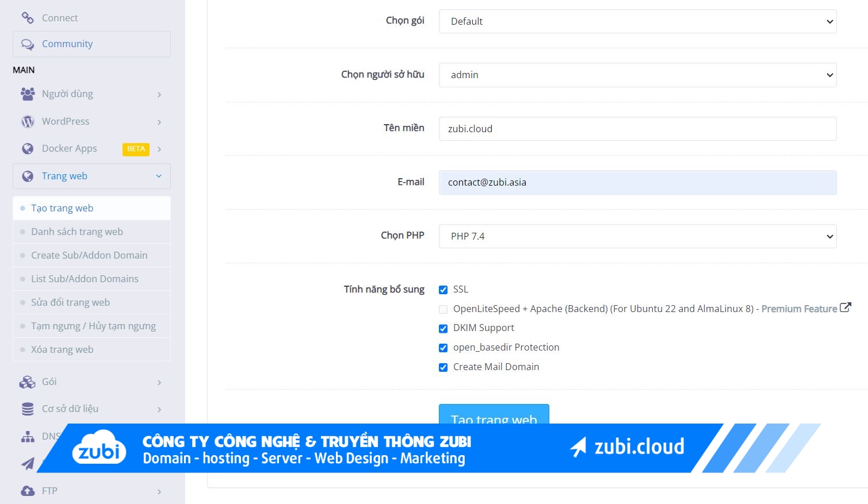The width and height of the screenshot is (868, 504).
Task: Open Create Sub/Addon Domain item
Action: [91, 255]
